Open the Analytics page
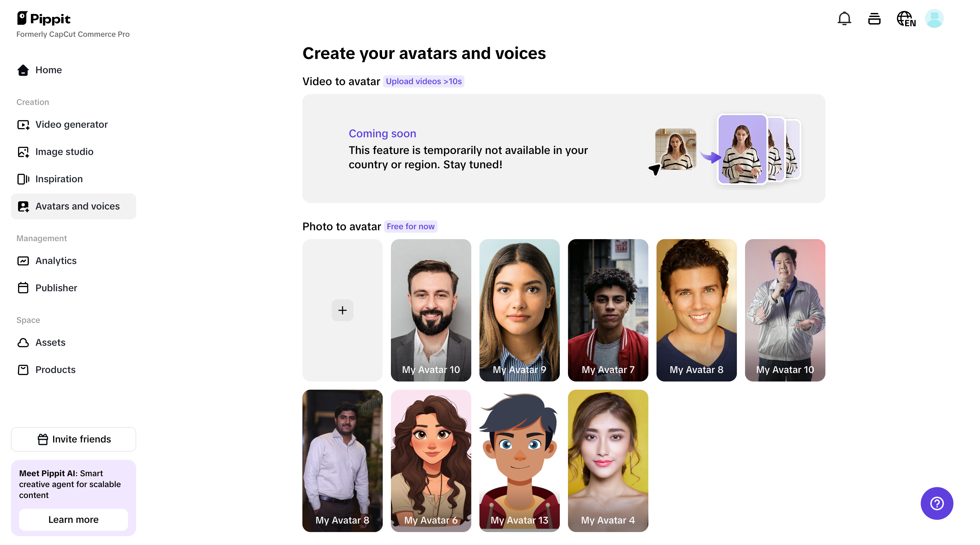This screenshot has height=545, width=980. coord(56,261)
